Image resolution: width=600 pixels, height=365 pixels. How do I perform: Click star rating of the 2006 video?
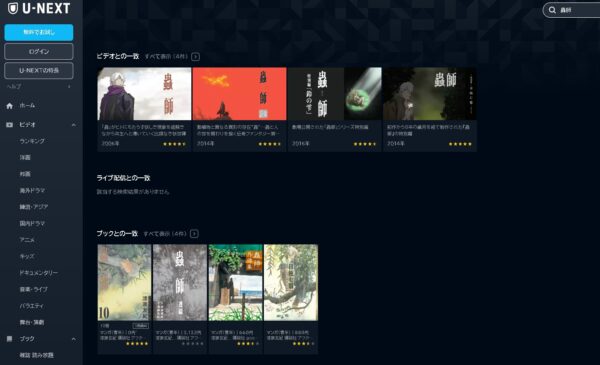point(174,144)
